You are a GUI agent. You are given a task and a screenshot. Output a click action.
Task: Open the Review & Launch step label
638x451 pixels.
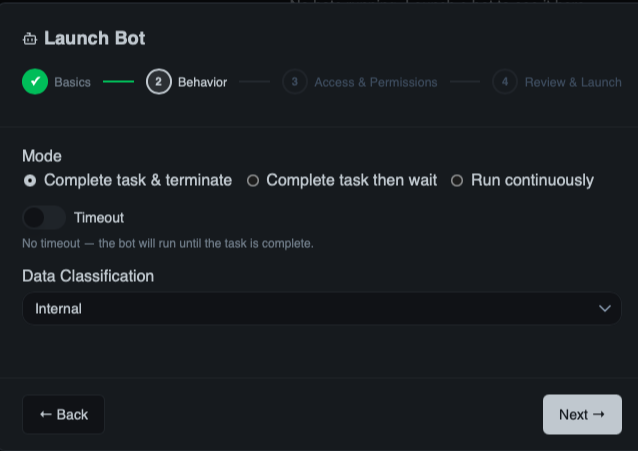pyautogui.click(x=573, y=82)
